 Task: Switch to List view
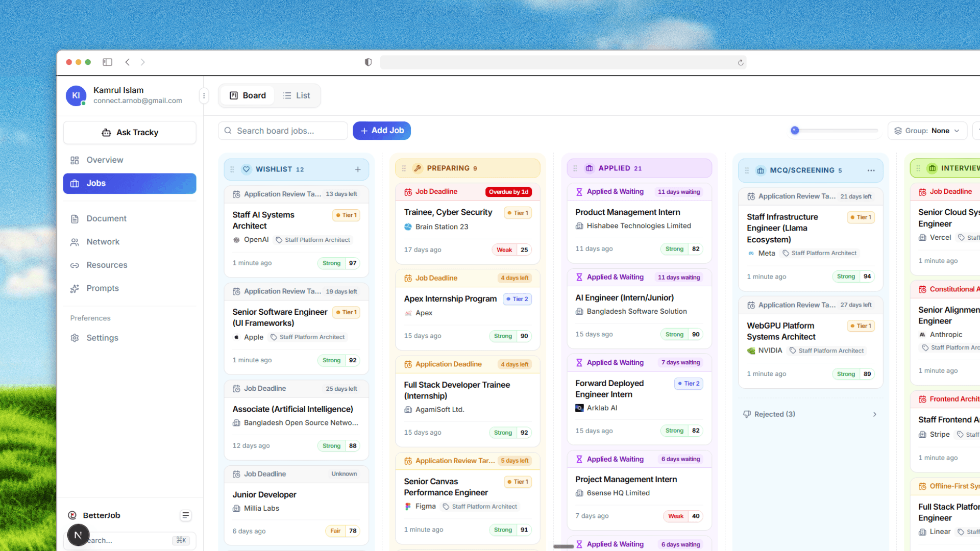pos(297,95)
